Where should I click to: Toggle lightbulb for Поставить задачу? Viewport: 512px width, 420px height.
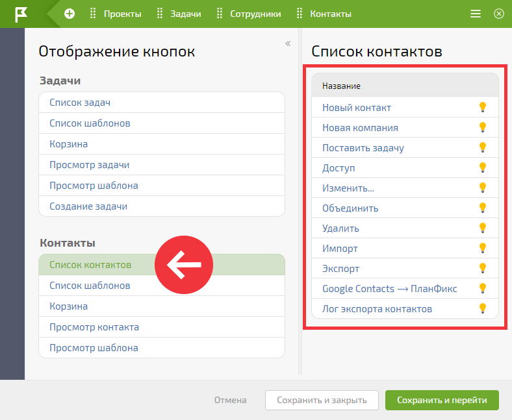pos(483,147)
